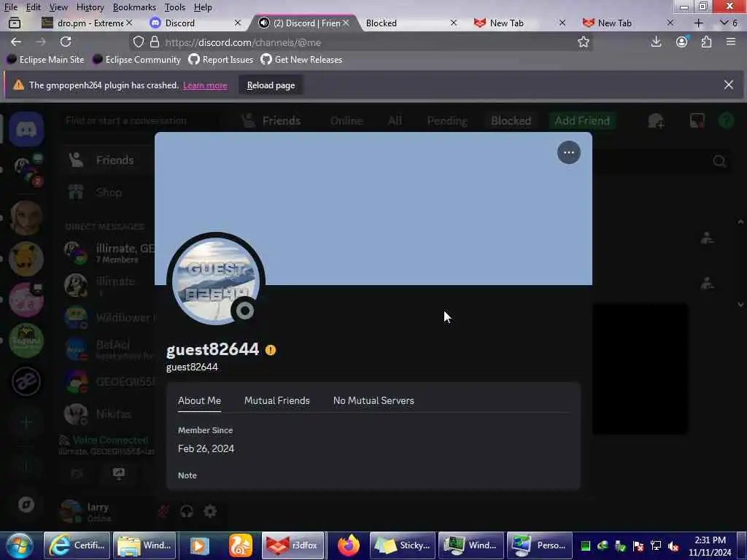Click the tracking protection shield icon
Screen dimensions: 747x560
[x=138, y=42]
